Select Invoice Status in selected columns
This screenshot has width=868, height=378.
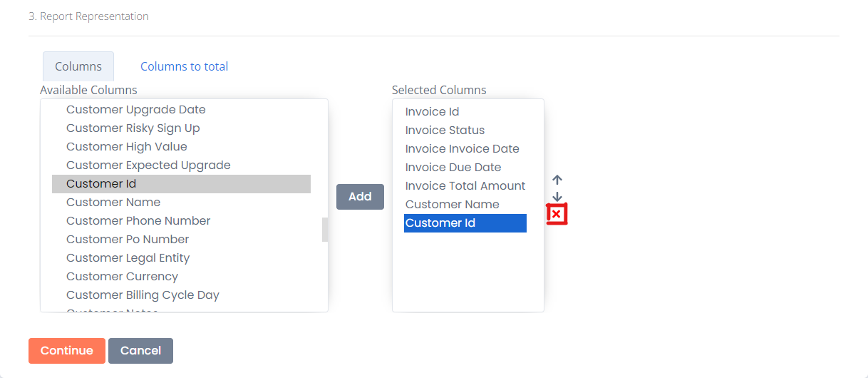(x=465, y=131)
